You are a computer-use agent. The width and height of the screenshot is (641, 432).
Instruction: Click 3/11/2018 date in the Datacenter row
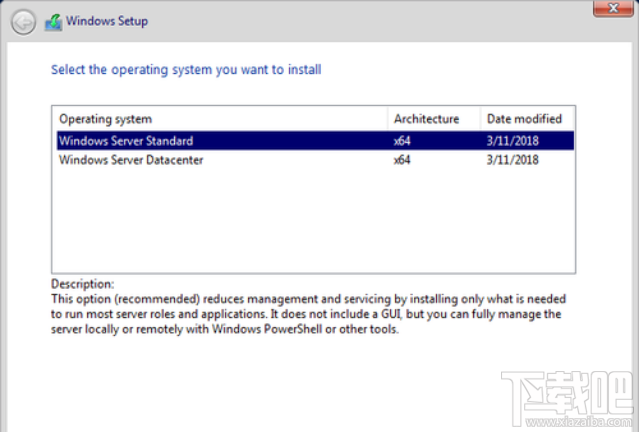[512, 160]
